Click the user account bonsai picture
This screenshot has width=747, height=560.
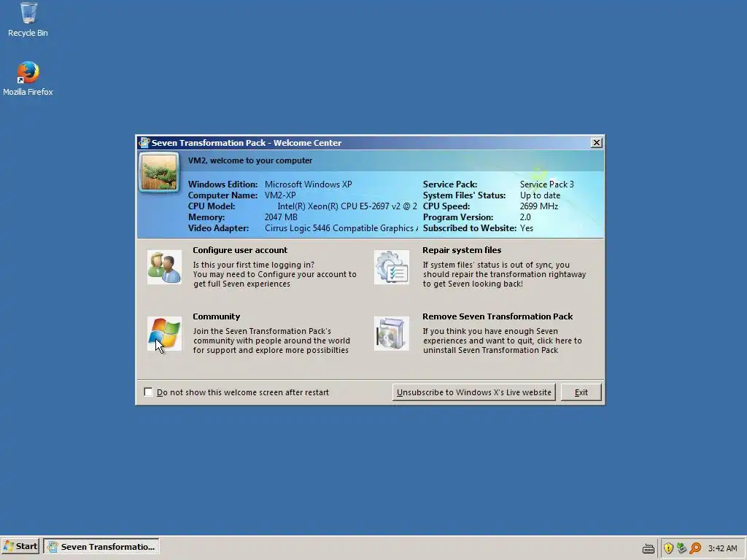click(159, 172)
